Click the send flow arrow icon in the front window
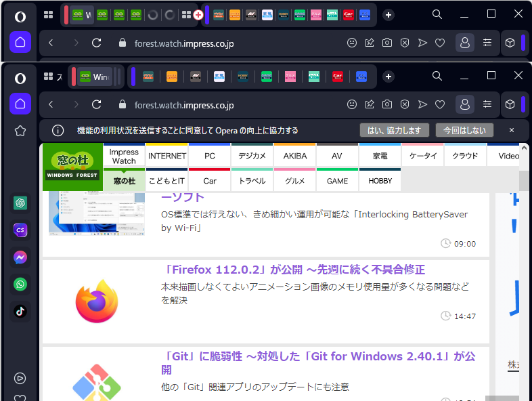 [422, 104]
